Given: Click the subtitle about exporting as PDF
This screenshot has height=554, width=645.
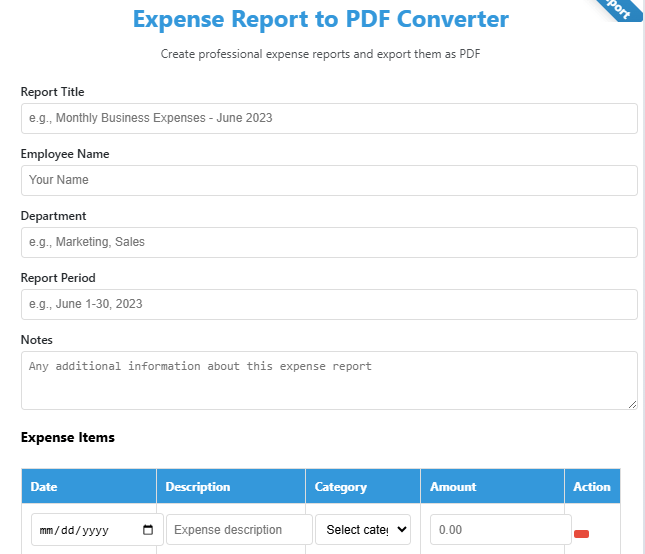Looking at the screenshot, I should (320, 54).
